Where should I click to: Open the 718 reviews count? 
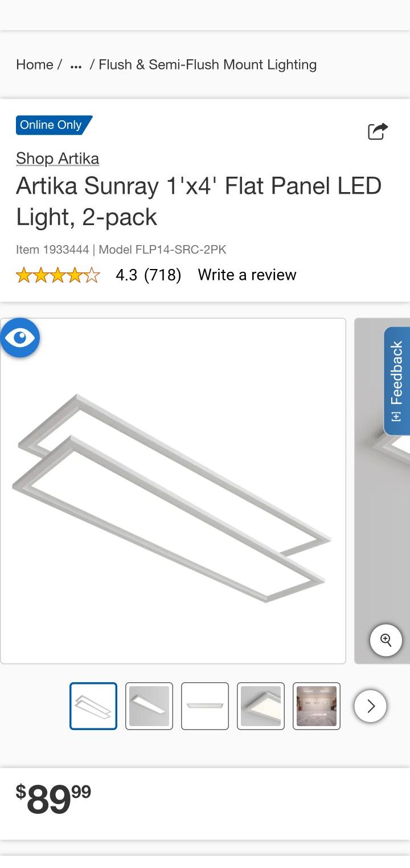163,275
